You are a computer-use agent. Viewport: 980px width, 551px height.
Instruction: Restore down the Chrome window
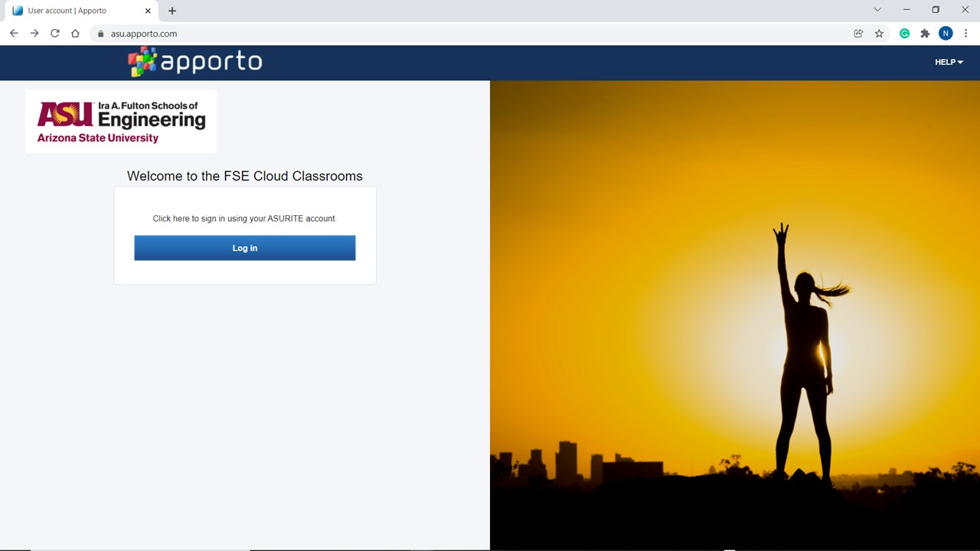(936, 10)
